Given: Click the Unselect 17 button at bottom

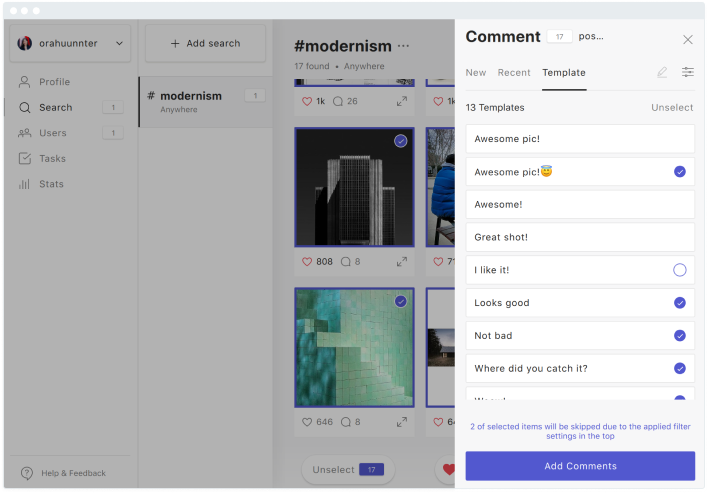Looking at the screenshot, I should pos(348,470).
